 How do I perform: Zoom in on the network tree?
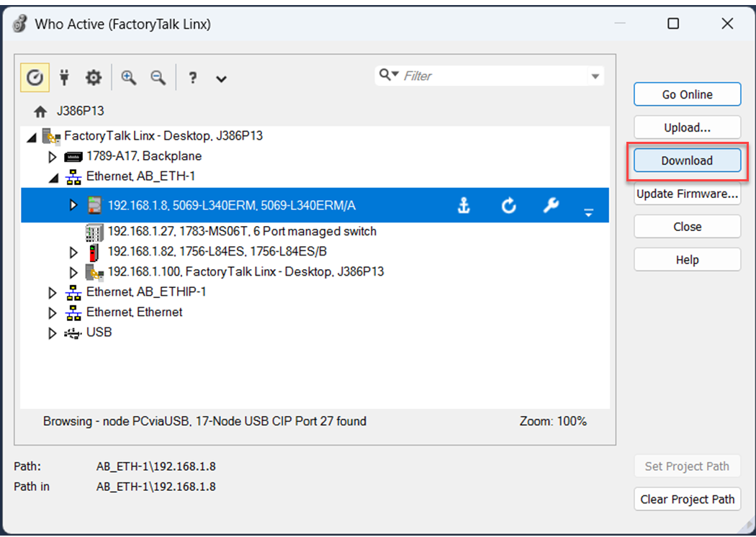[128, 77]
